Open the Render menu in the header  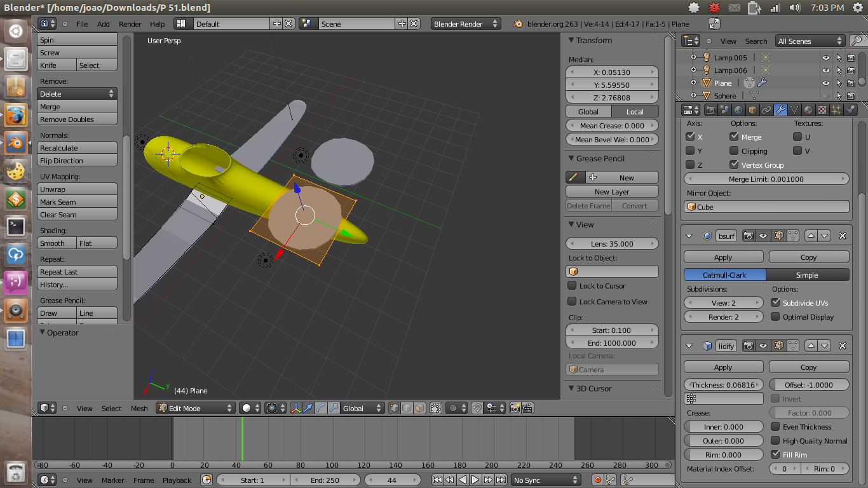point(130,24)
